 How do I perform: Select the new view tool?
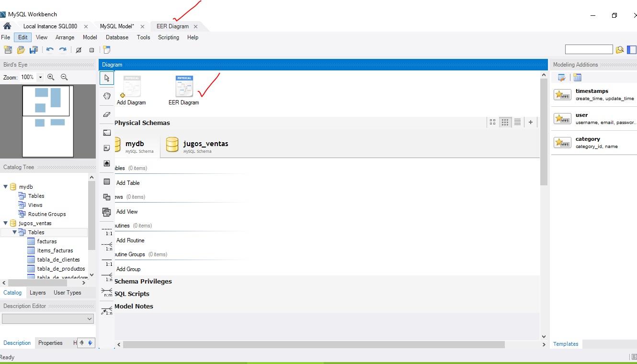106,197
